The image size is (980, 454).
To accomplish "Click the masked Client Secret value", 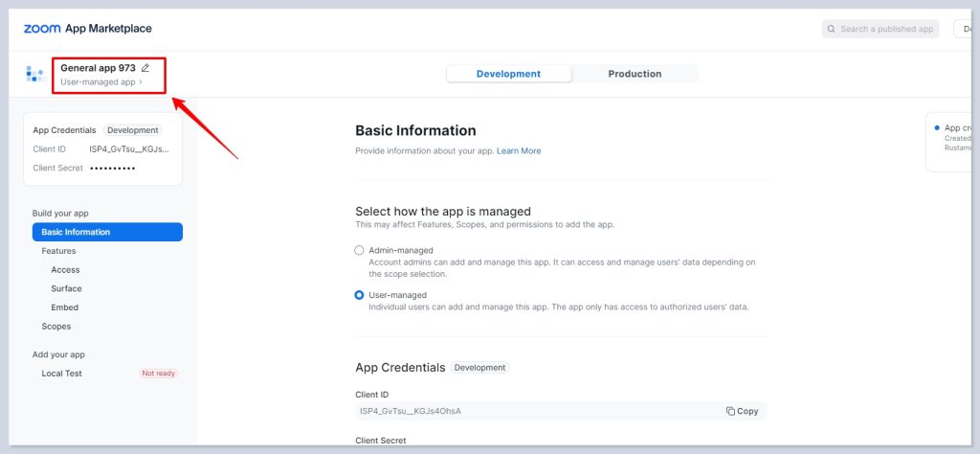I will point(112,169).
